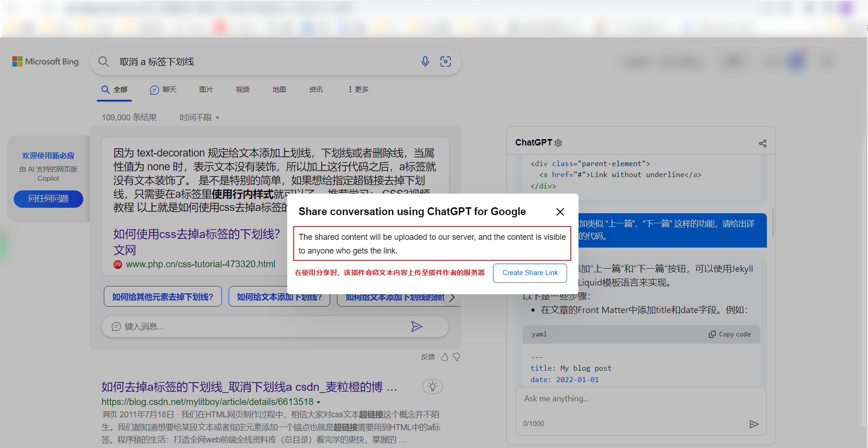The height and width of the screenshot is (448, 868).
Task: Click the 反馈 feedback label
Action: 428,357
